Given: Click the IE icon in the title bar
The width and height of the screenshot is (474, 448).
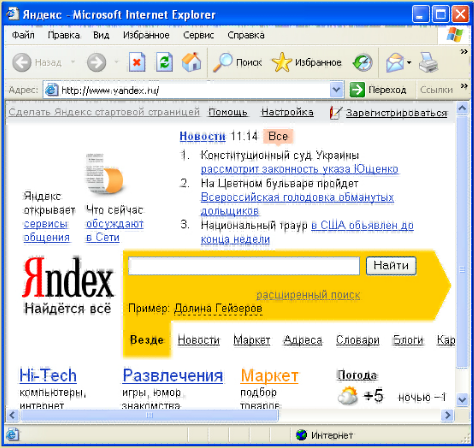Looking at the screenshot, I should point(13,13).
